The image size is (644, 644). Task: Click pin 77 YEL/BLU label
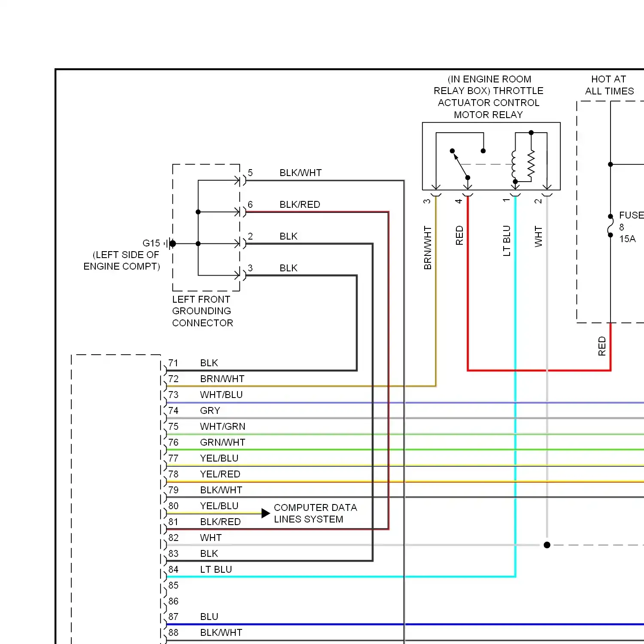click(x=219, y=458)
